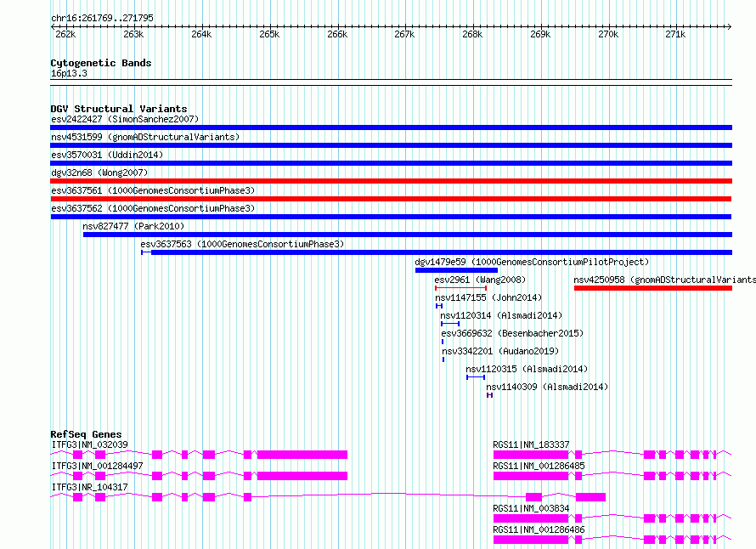Screen dimensions: 756x549
Task: Click the dgv1479e59 PilotProject variant bar
Action: click(x=456, y=270)
